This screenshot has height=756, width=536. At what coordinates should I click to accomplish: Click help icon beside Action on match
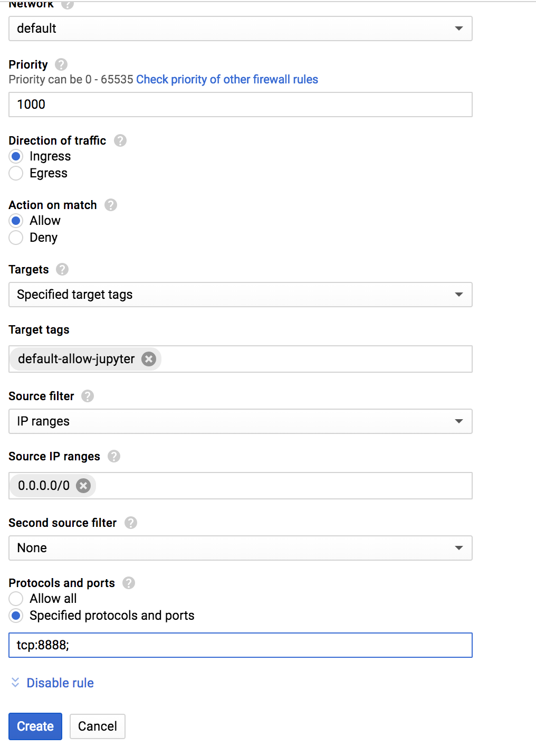pos(111,205)
